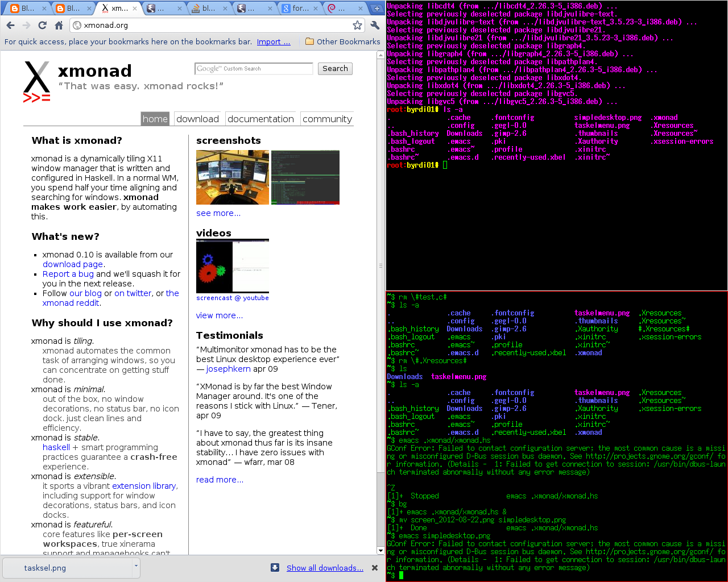The height and width of the screenshot is (582, 728).
Task: Open the extension library link
Action: (x=144, y=486)
